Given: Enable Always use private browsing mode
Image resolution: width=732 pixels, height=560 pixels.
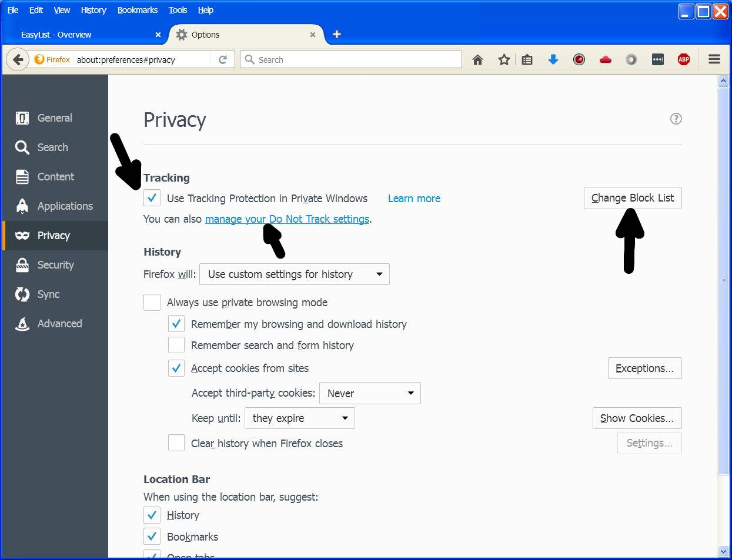Looking at the screenshot, I should tap(152, 302).
